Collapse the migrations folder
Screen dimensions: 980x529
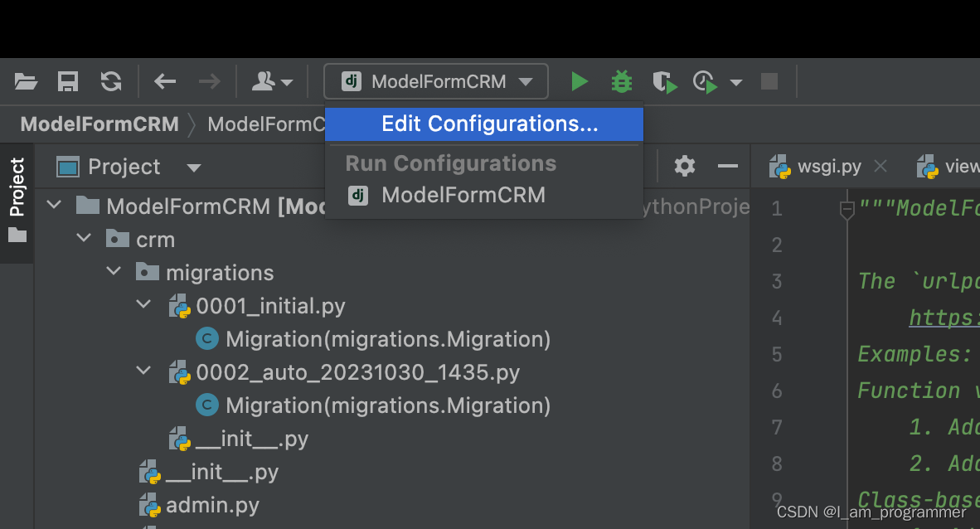pos(114,271)
